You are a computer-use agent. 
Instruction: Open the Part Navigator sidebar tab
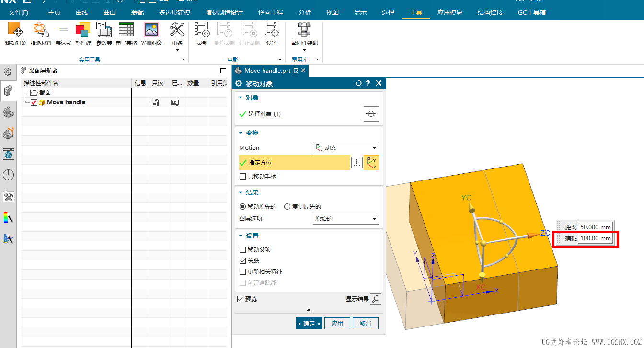point(8,112)
